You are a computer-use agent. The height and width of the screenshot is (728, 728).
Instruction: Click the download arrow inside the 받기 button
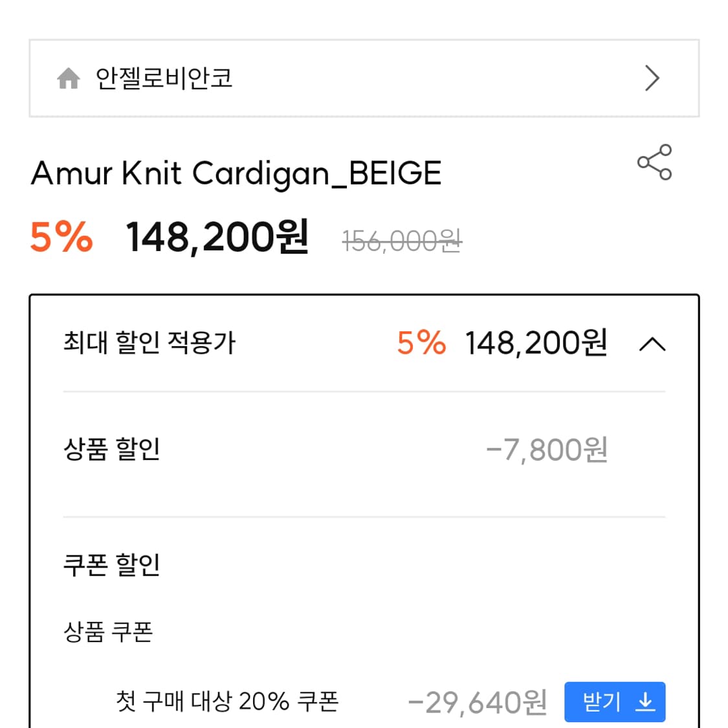646,701
